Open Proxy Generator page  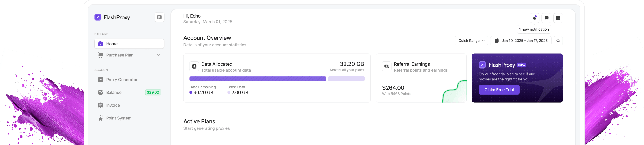tap(122, 80)
